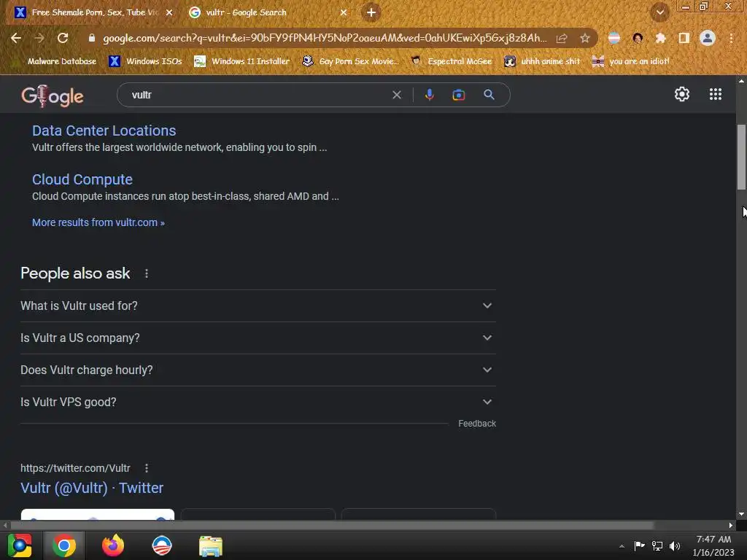747x560 pixels.
Task: Select the vultr - Google Search tab
Action: click(268, 12)
